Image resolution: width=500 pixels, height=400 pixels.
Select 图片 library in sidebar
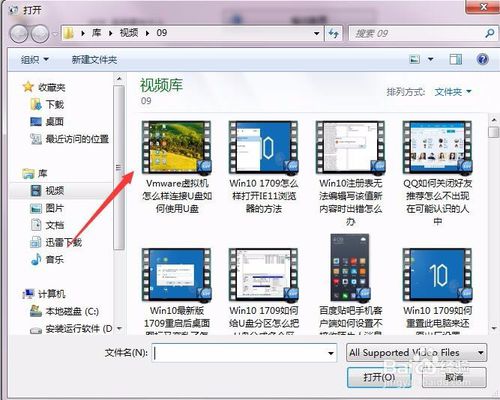47,208
